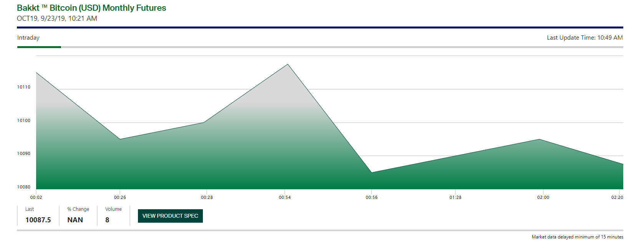The image size is (644, 245).
Task: Click the 00:02 x-axis time label
Action: click(36, 197)
